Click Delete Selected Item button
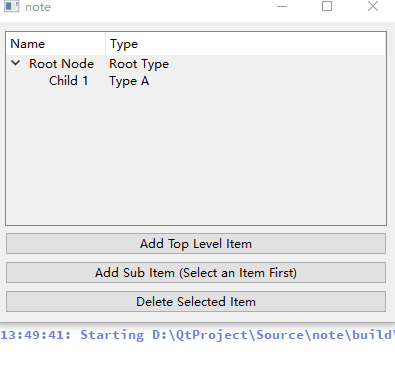 click(196, 302)
